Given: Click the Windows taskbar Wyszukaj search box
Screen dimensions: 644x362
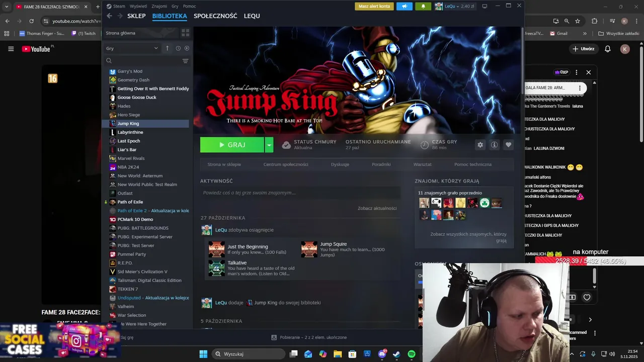Looking at the screenshot, I should [249, 354].
